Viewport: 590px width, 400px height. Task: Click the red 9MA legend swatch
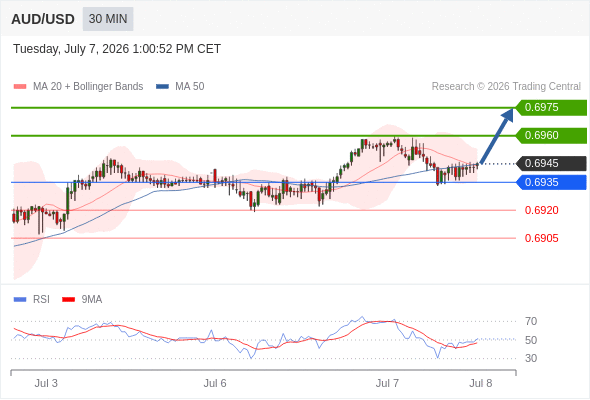(x=68, y=300)
